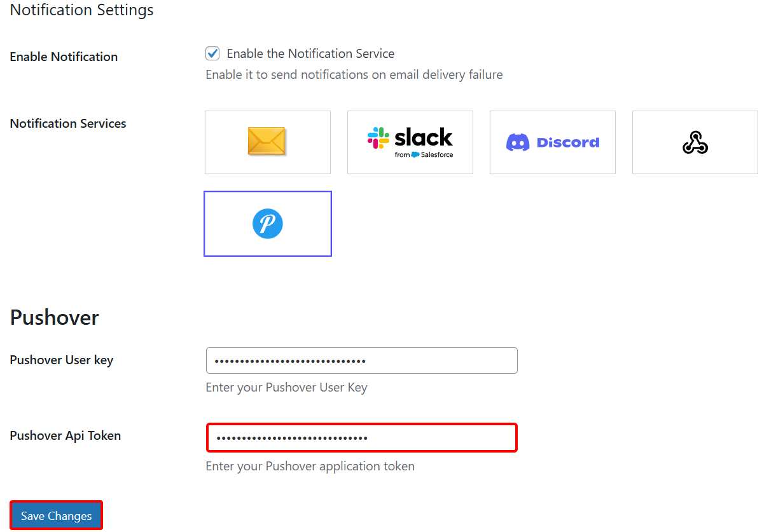Select the Webhook notification service icon
The width and height of the screenshot is (783, 532).
pyautogui.click(x=695, y=142)
